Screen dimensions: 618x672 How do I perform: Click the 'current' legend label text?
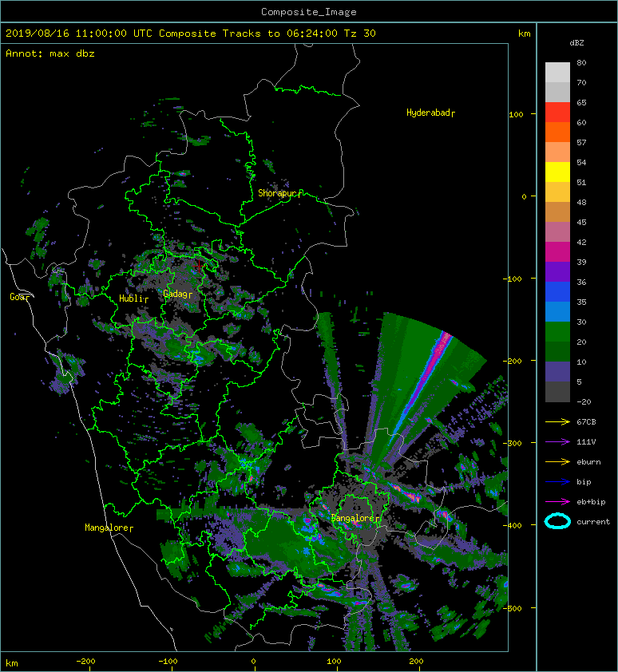coord(593,522)
